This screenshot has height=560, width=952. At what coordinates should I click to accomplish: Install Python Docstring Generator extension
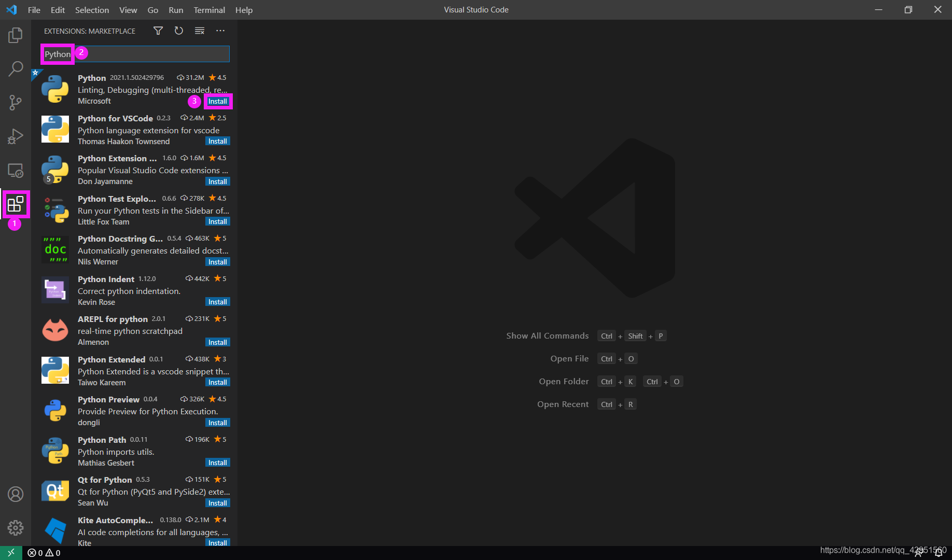pyautogui.click(x=218, y=262)
